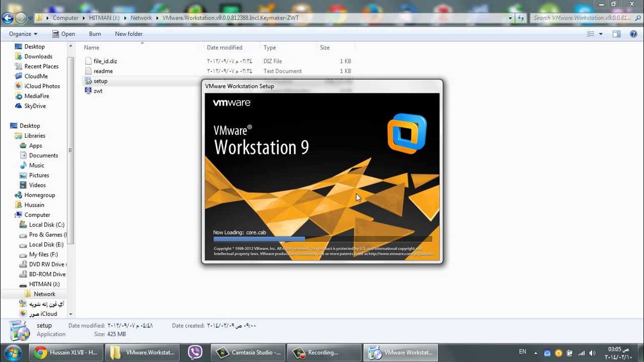Open Local Disk (E:) in sidebar

46,244
